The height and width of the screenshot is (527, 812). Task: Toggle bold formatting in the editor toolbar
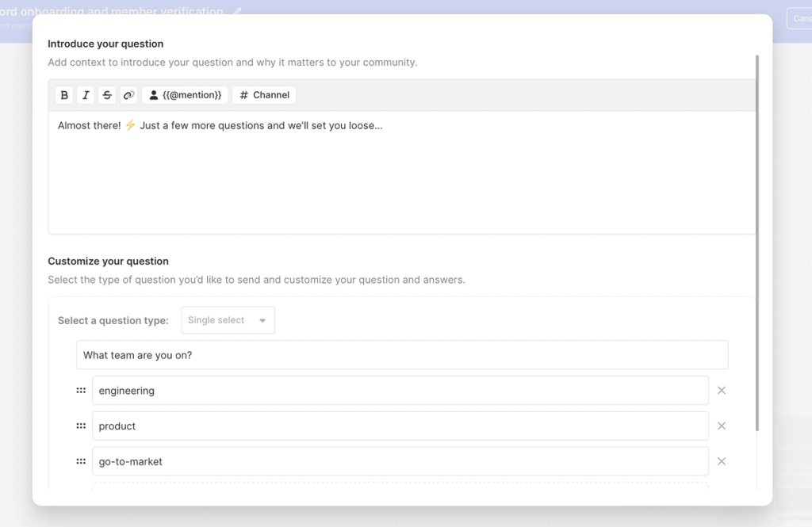click(64, 94)
